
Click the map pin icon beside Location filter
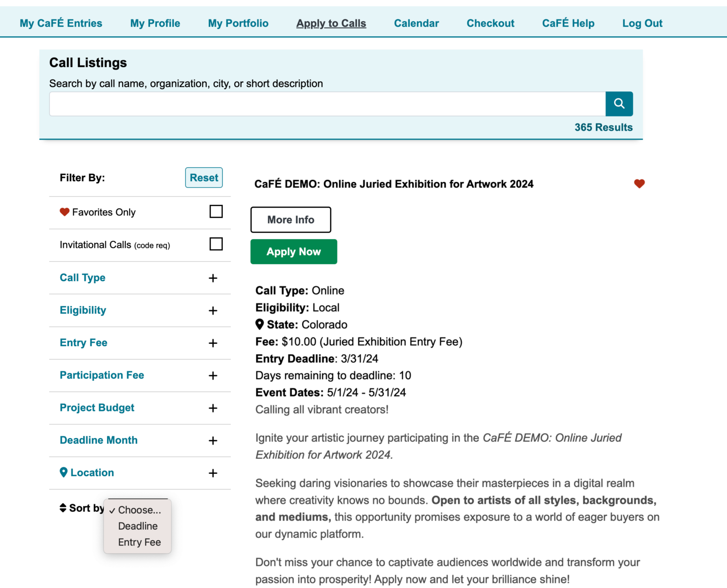click(63, 472)
